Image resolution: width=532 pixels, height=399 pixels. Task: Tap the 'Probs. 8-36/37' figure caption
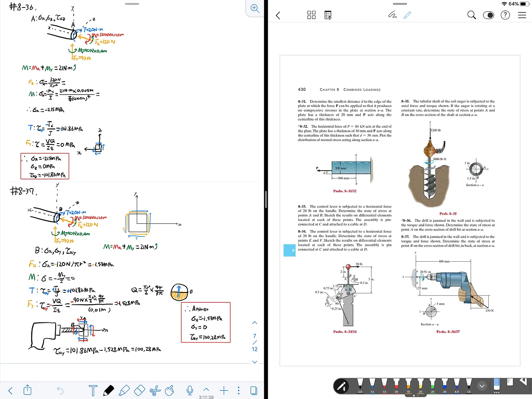point(448,332)
